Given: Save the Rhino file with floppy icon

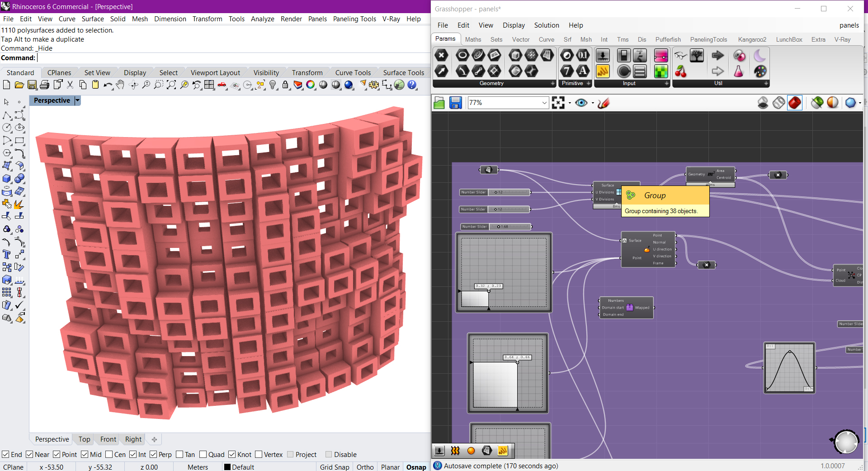Looking at the screenshot, I should pyautogui.click(x=32, y=85).
